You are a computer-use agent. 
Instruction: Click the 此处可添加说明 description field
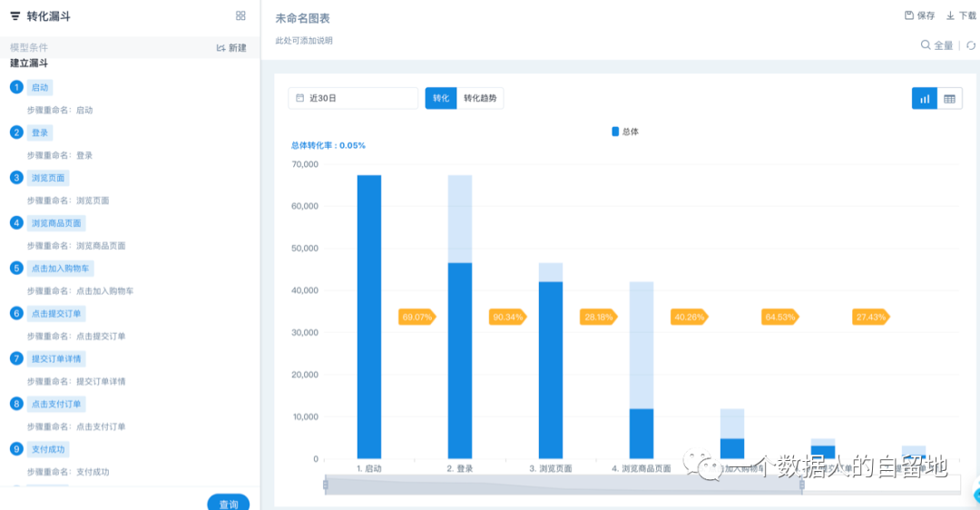click(304, 41)
